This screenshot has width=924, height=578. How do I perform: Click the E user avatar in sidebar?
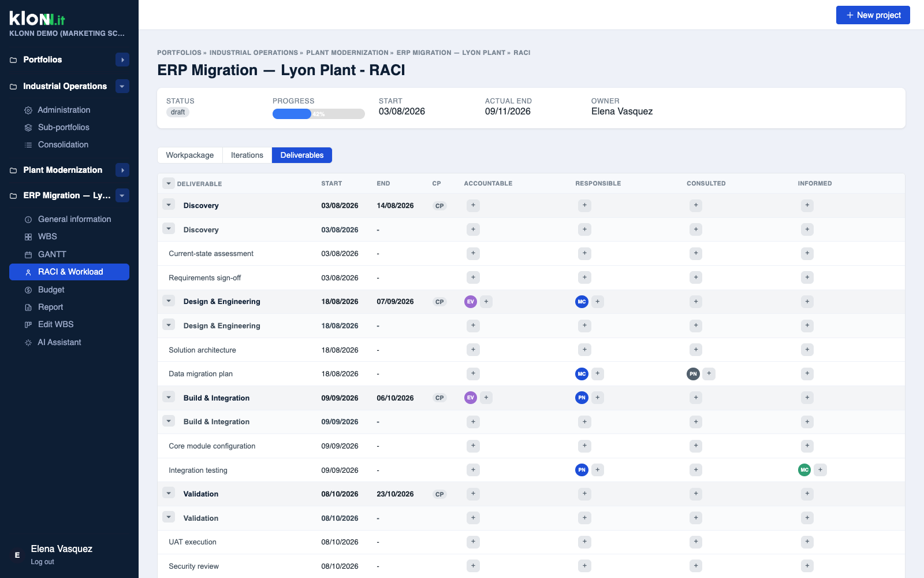pyautogui.click(x=17, y=555)
